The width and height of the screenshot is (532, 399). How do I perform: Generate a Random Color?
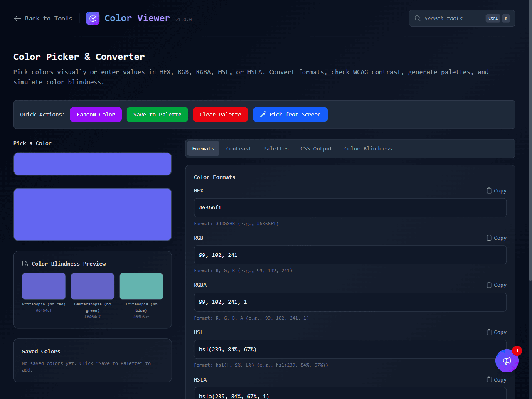pos(96,115)
